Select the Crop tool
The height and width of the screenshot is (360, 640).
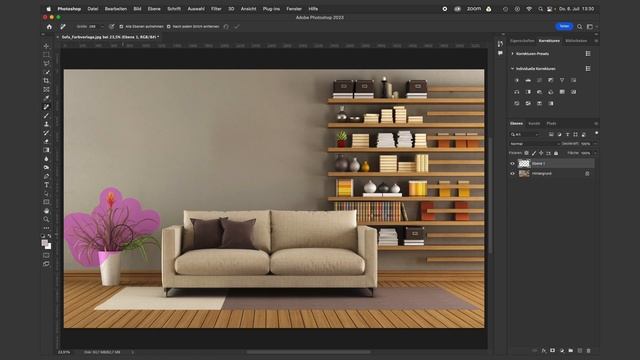point(46,81)
